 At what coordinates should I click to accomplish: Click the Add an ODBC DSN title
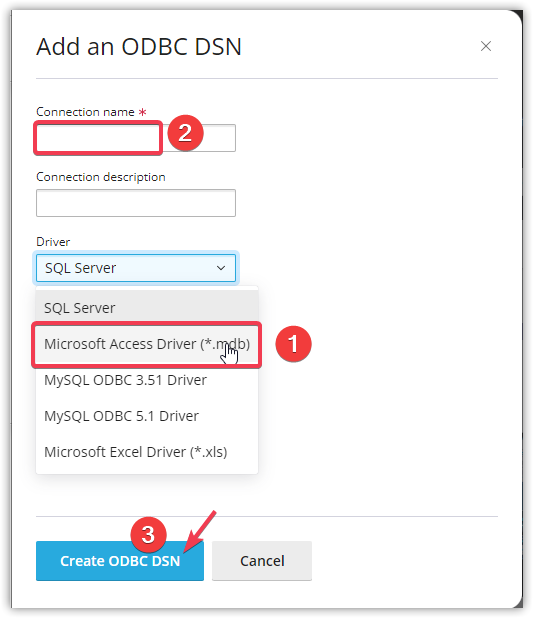click(139, 47)
